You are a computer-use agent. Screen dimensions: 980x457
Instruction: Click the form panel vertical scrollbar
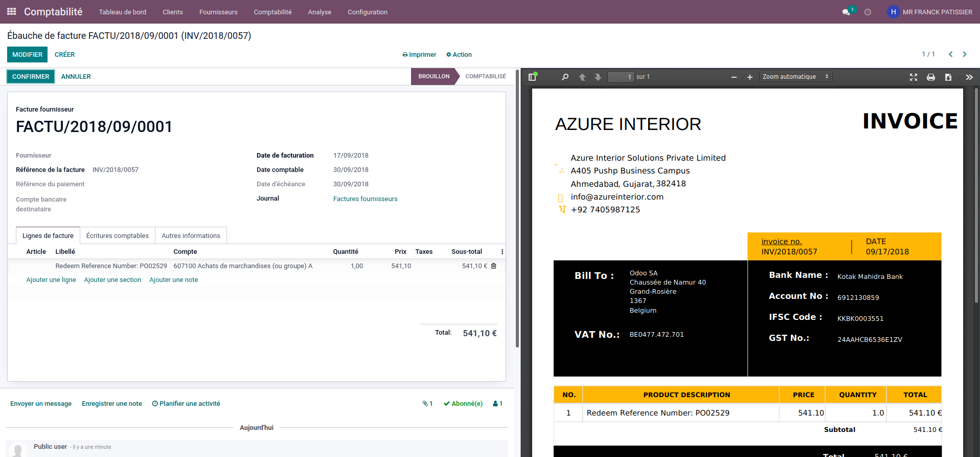pyautogui.click(x=517, y=210)
